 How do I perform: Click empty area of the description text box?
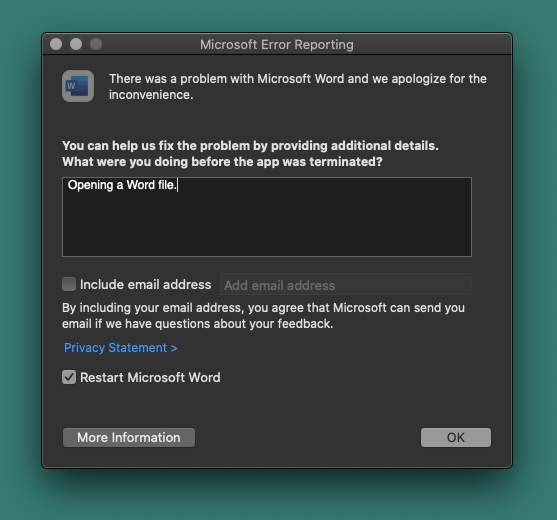pos(267,227)
